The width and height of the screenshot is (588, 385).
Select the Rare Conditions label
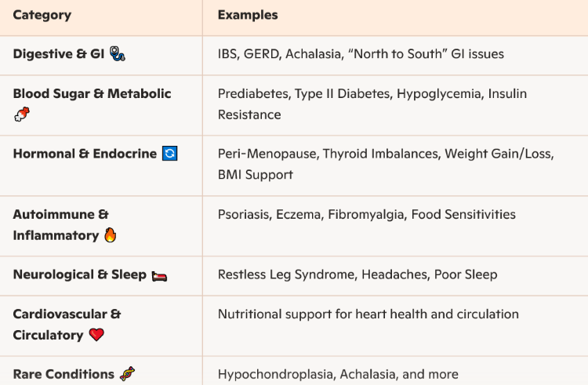[64, 374]
